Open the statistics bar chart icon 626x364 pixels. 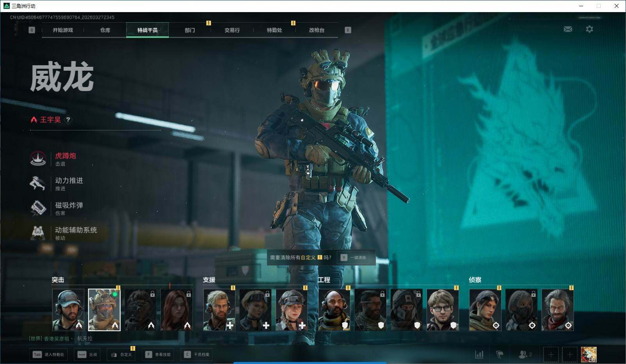click(479, 354)
